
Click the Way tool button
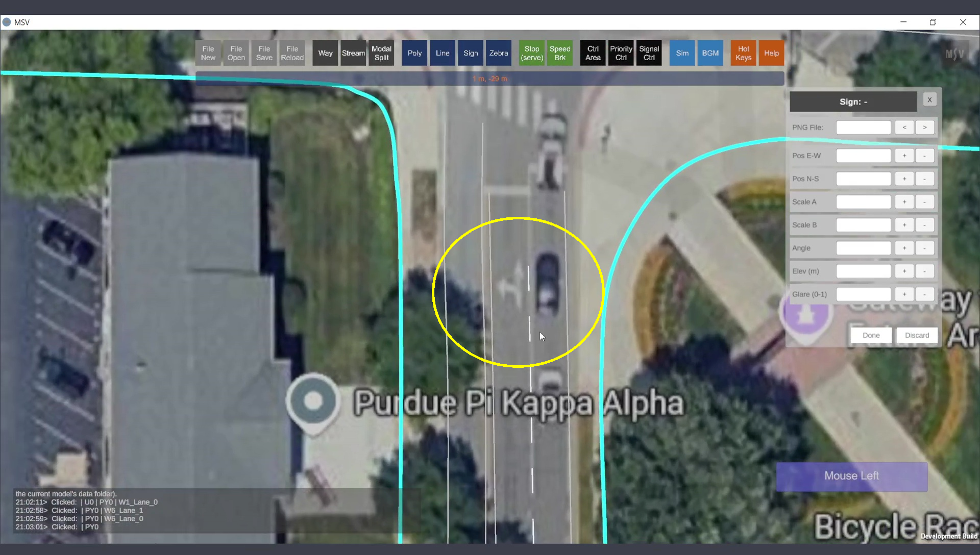[x=325, y=53]
